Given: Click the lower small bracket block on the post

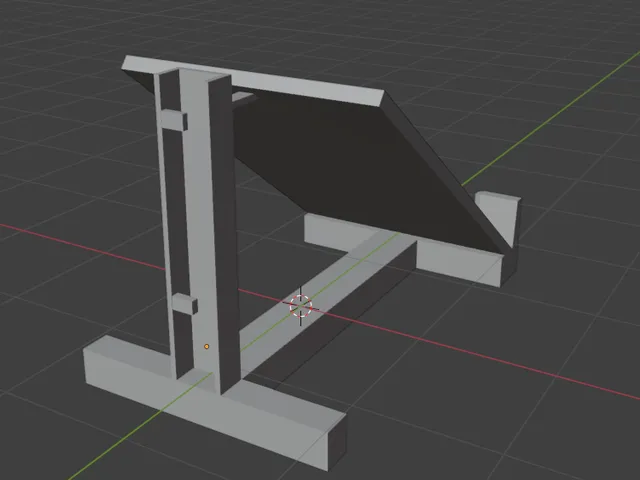Looking at the screenshot, I should [184, 304].
